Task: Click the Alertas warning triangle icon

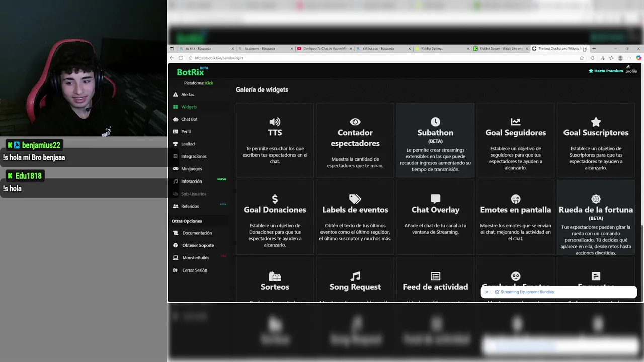Action: click(x=175, y=95)
